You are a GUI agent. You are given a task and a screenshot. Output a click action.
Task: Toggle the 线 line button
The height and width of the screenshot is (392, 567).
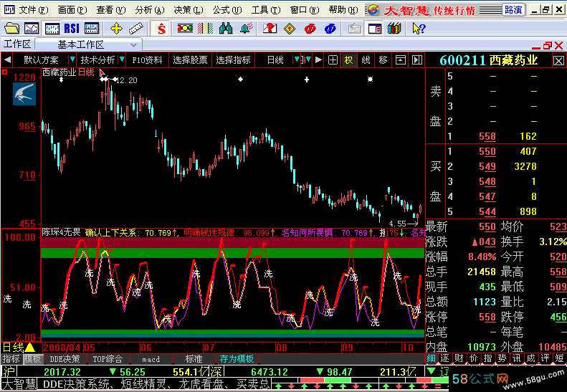(366, 60)
